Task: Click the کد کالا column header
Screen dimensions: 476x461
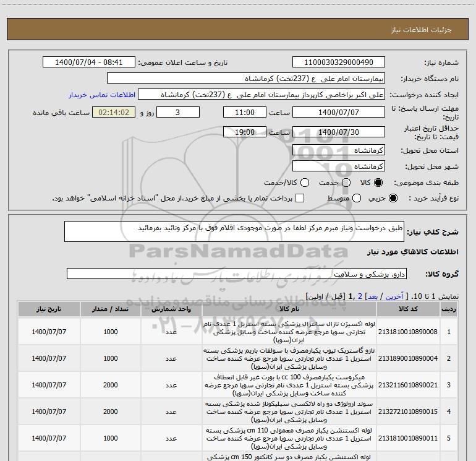Action: point(408,309)
